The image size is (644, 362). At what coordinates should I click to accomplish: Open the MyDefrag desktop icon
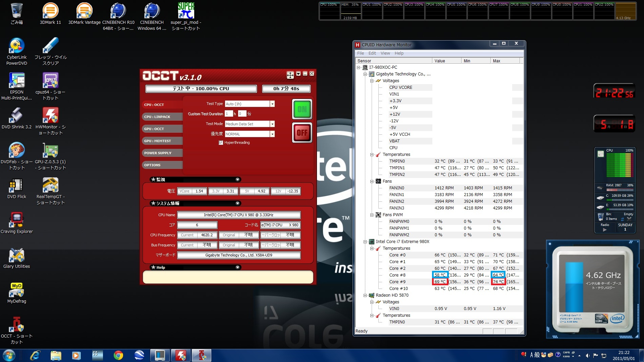click(16, 290)
